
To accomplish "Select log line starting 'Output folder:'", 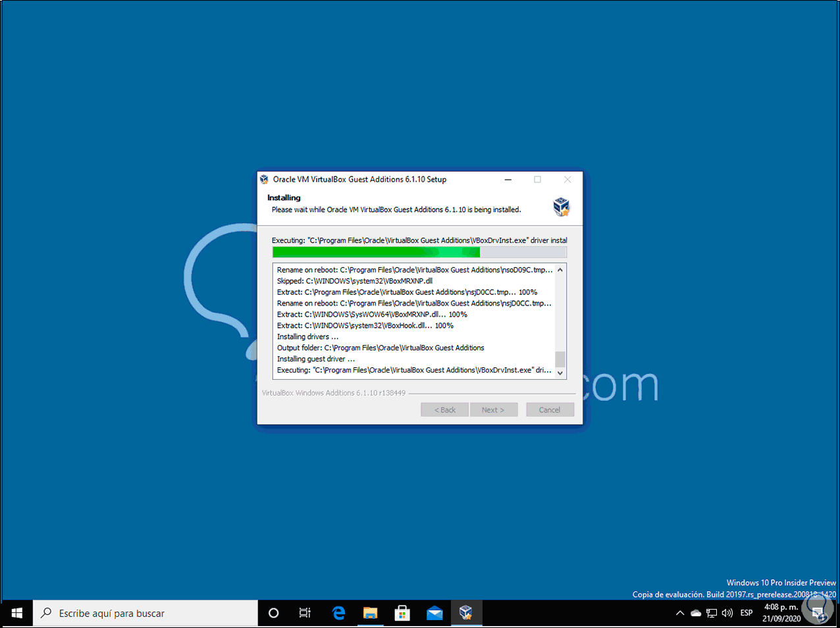I will click(x=381, y=348).
